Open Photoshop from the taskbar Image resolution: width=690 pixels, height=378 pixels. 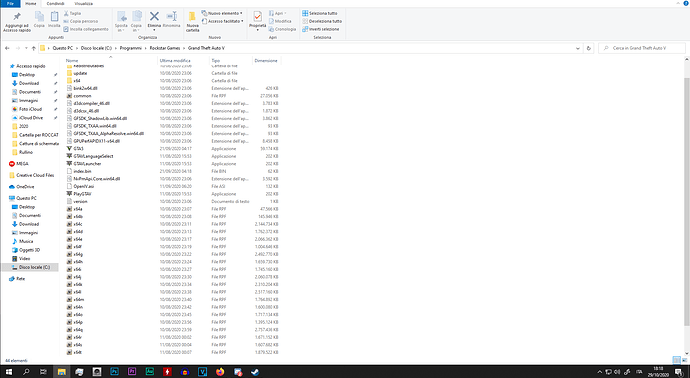tap(114, 372)
